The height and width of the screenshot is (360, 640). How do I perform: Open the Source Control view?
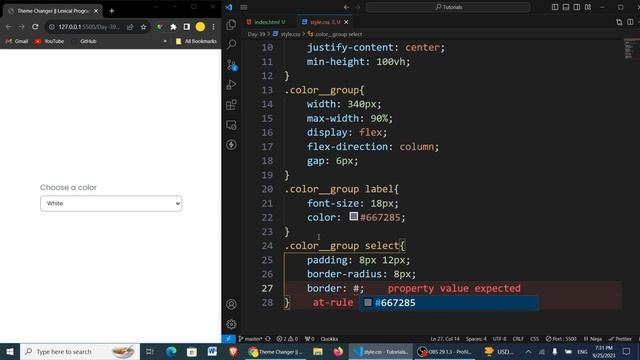click(231, 64)
